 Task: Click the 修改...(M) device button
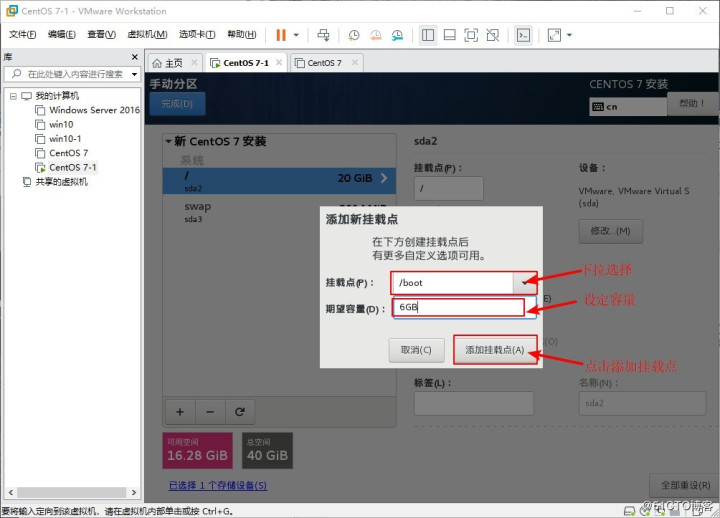[x=610, y=231]
